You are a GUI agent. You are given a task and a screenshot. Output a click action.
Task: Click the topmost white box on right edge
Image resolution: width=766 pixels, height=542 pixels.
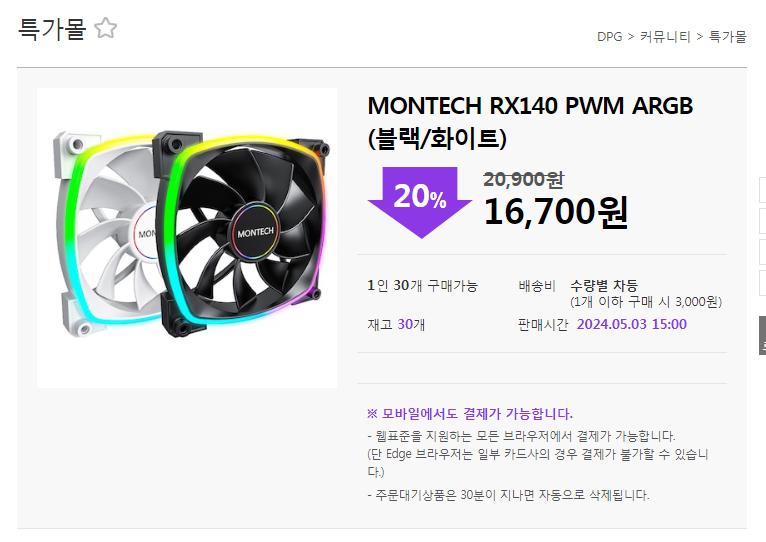[x=762, y=190]
